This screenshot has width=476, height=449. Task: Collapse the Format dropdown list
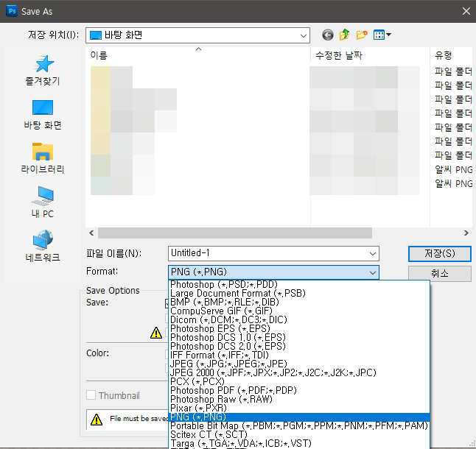pos(373,272)
